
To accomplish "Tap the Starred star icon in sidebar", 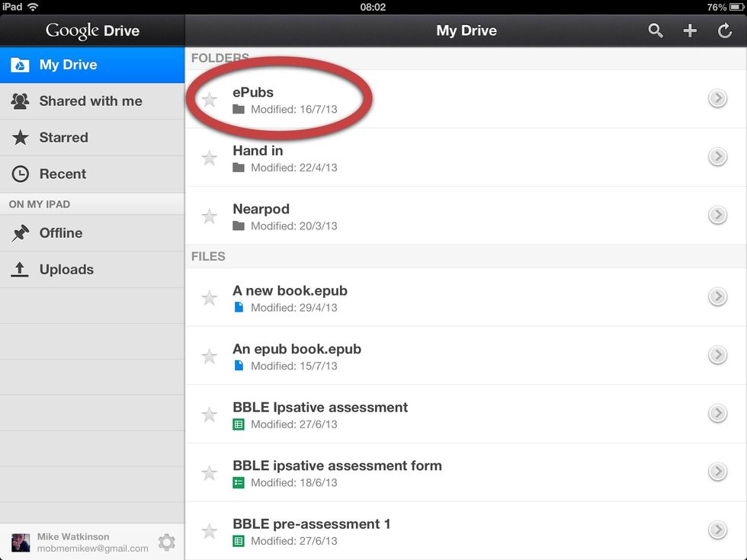I will tap(20, 138).
